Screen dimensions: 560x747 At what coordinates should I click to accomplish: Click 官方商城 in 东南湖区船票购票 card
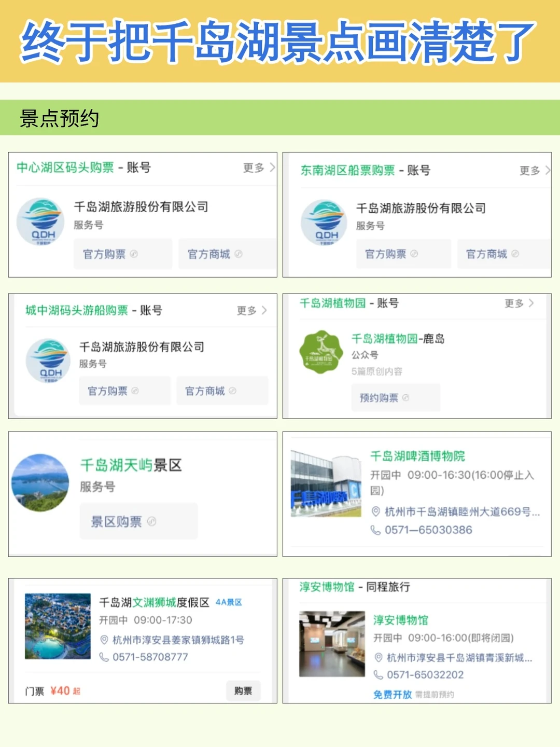point(503,254)
